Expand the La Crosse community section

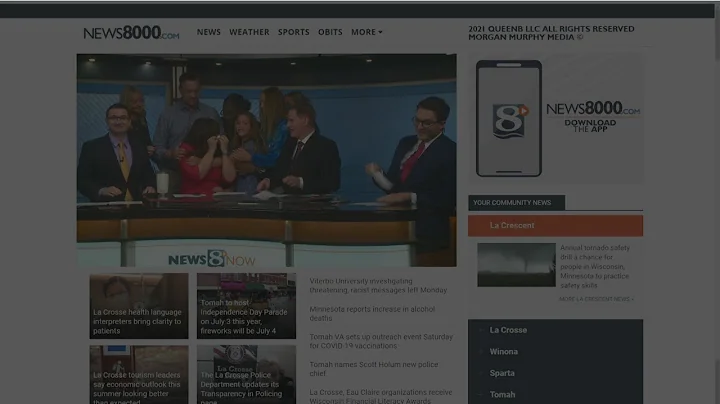[556, 330]
